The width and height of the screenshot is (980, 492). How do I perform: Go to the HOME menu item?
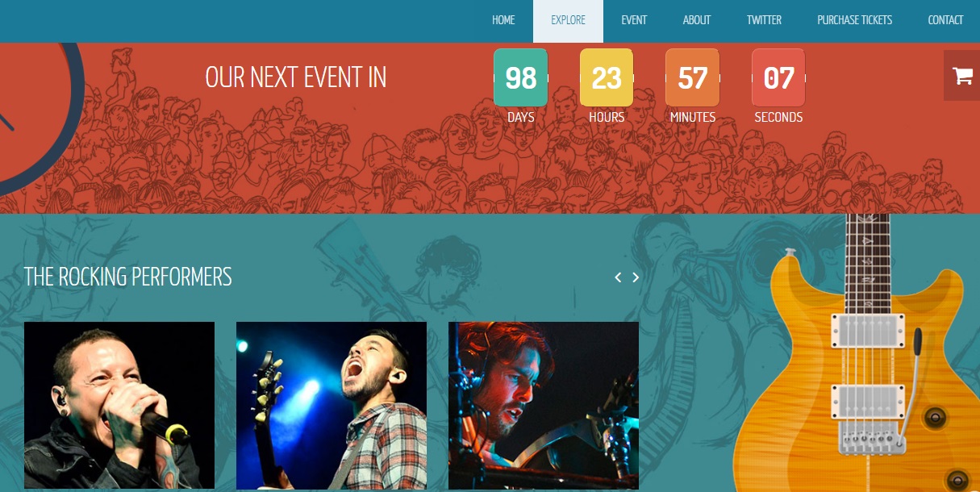[x=503, y=20]
